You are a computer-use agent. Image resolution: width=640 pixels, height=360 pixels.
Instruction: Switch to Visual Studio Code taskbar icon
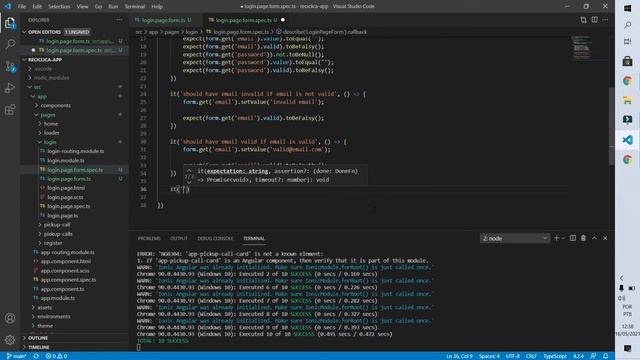tap(627, 140)
